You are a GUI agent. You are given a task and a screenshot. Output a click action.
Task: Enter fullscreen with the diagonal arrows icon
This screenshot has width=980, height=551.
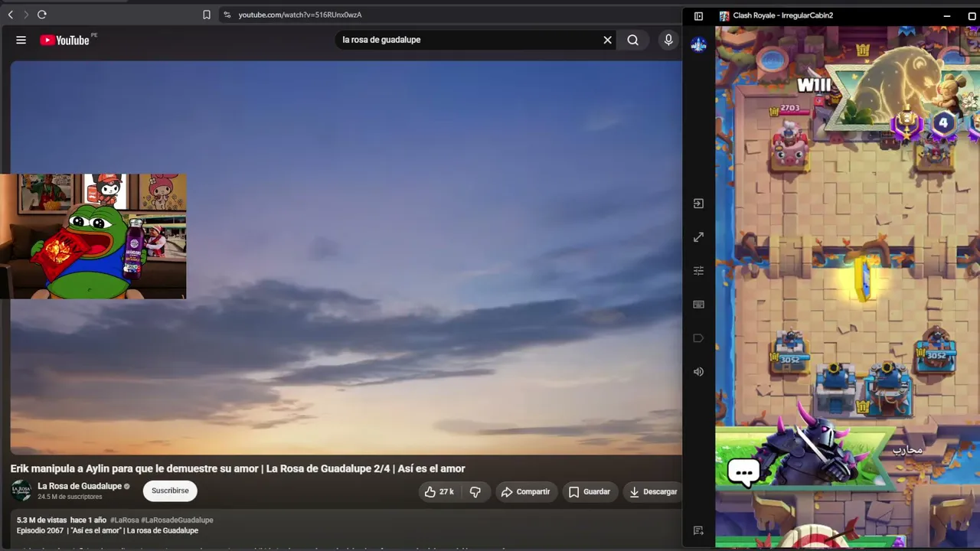point(698,237)
